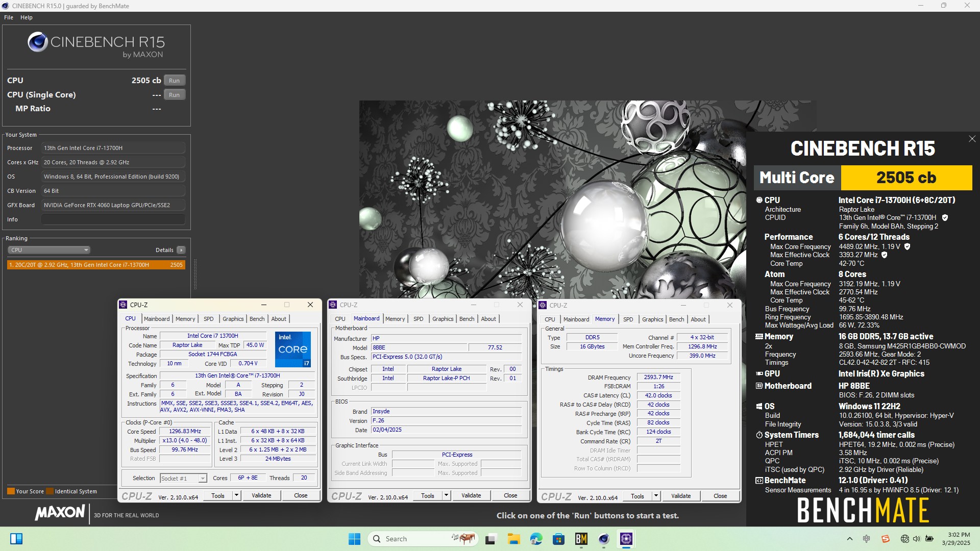Click CPU-Z icon in right window title bar
This screenshot has width=980, height=551.
click(543, 305)
